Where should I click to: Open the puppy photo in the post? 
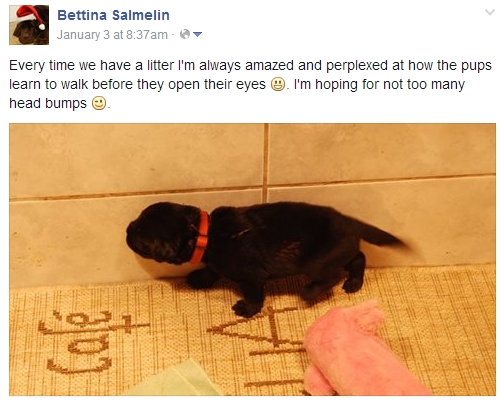click(x=252, y=259)
